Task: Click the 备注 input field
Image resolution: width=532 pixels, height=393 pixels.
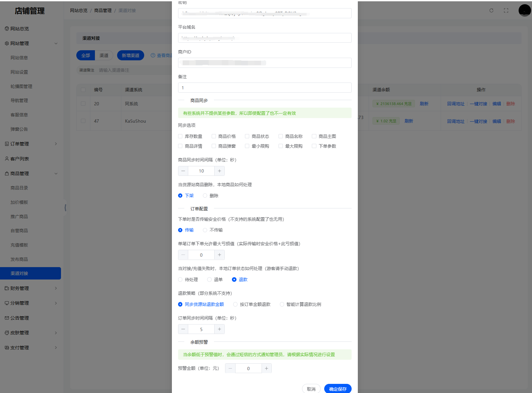Action: click(x=265, y=88)
